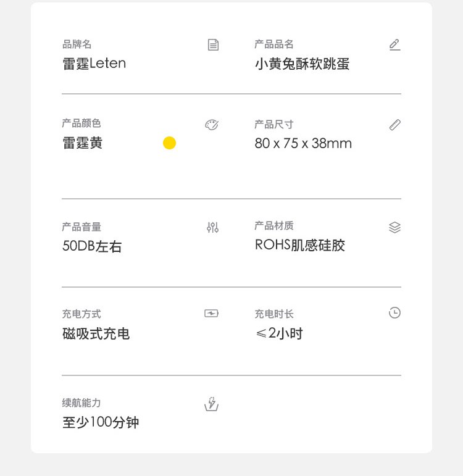Click the yellow color dot swatch
463x476 pixels.
(169, 143)
